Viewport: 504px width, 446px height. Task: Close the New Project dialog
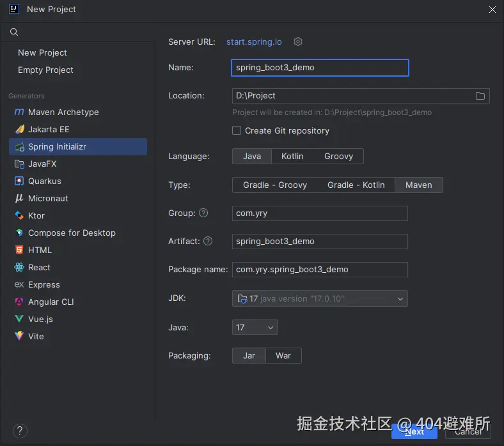[x=492, y=10]
